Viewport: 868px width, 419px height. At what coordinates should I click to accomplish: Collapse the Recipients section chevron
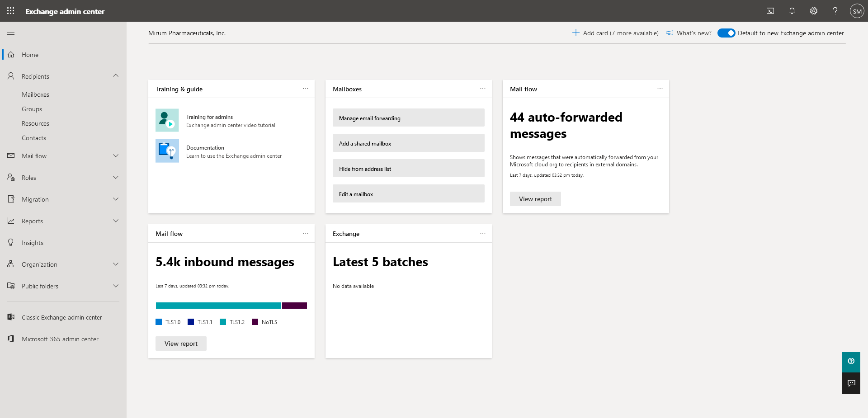point(116,76)
